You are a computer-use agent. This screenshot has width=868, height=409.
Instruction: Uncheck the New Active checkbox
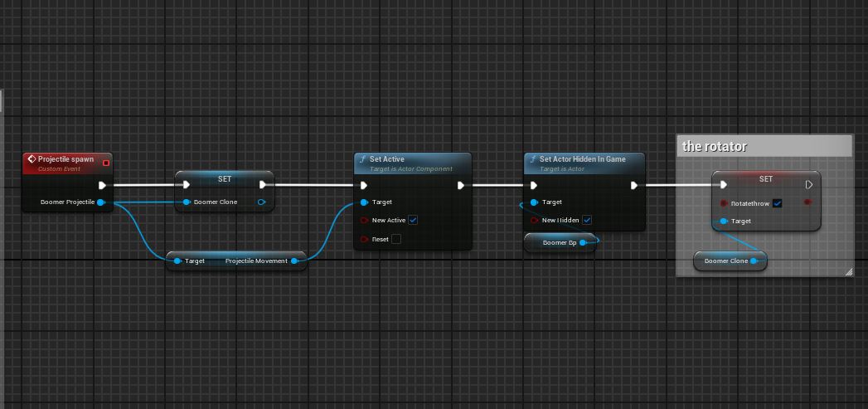point(413,221)
